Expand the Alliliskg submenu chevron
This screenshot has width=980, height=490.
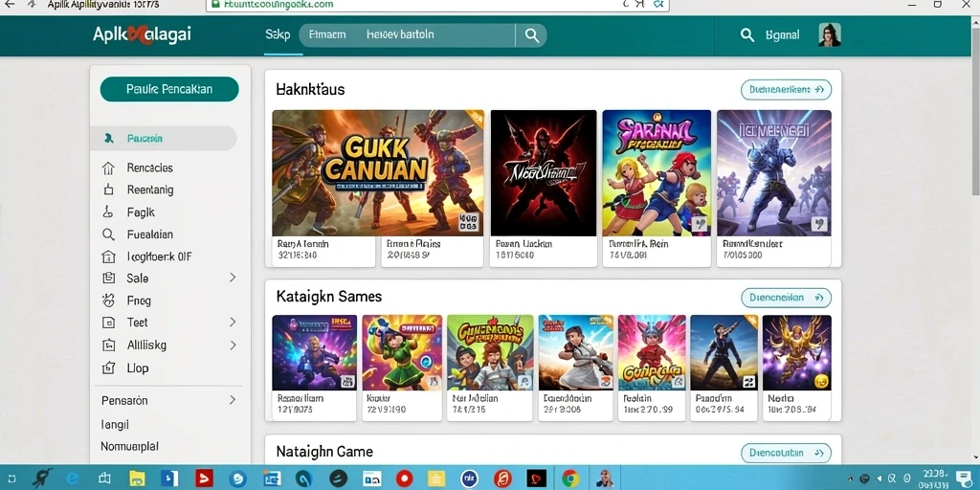coord(233,345)
